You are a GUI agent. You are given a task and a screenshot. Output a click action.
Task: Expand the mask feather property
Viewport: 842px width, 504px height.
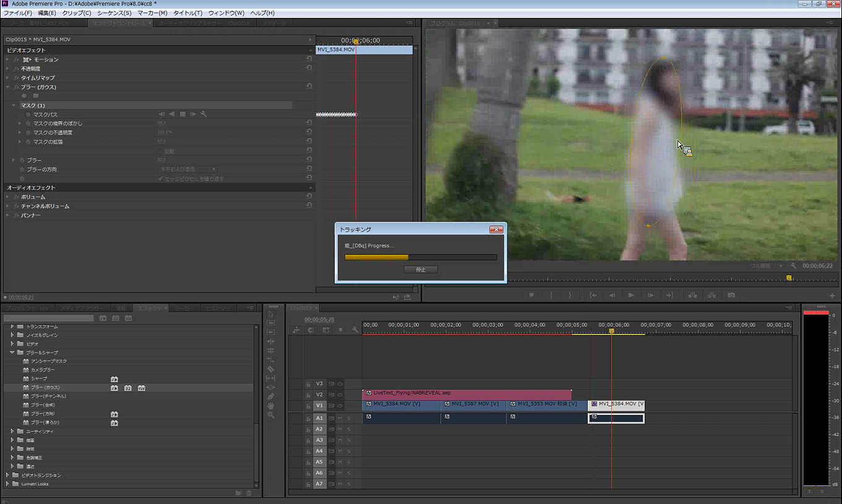pyautogui.click(x=20, y=123)
